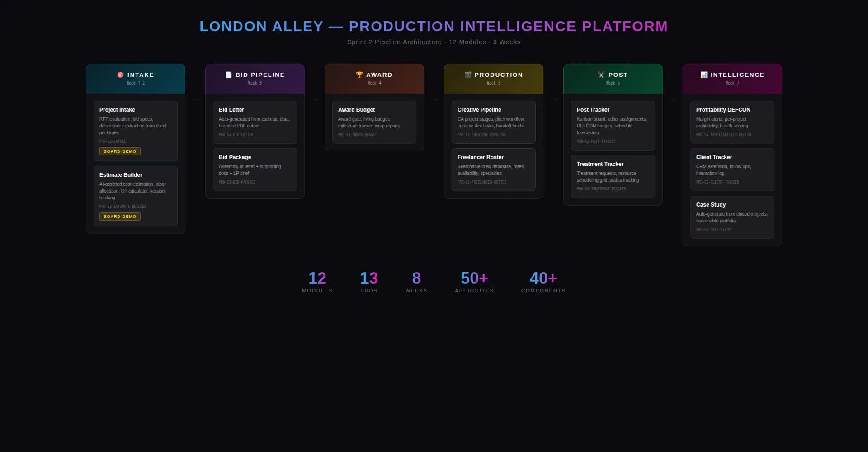The width and height of the screenshot is (868, 452).
Task: Click the document icon on the BID PIPELINE header
Action: (x=229, y=75)
